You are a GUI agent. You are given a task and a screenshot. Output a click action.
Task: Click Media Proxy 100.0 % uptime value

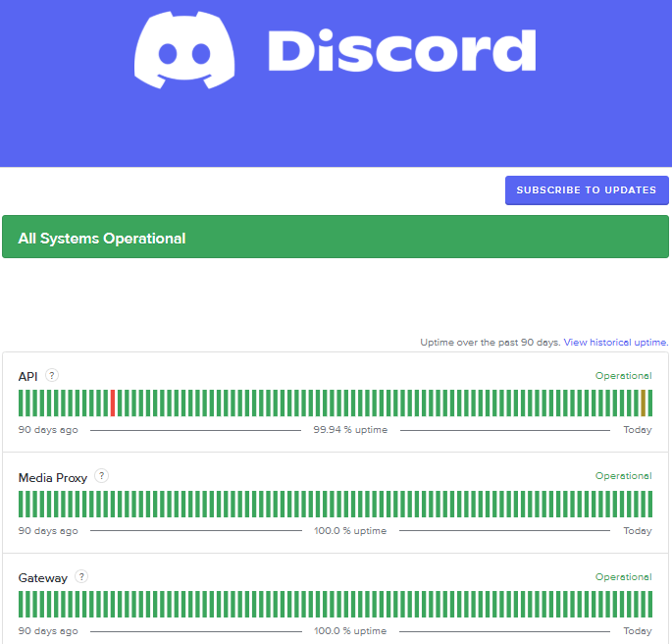350,531
